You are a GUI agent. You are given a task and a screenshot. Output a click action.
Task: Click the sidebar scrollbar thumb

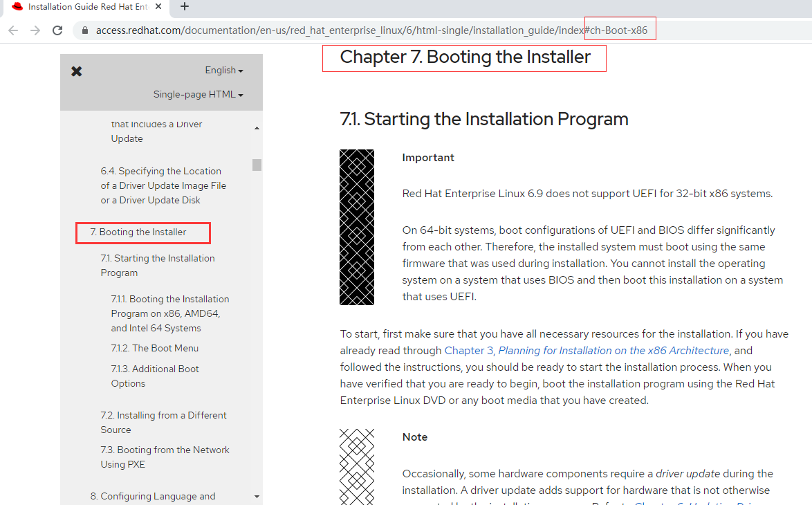click(x=257, y=165)
